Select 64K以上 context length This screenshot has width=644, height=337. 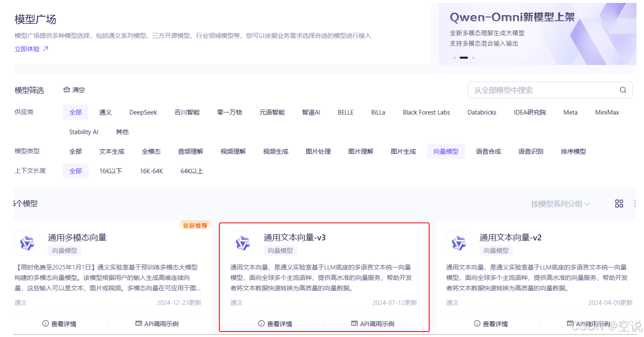(192, 171)
